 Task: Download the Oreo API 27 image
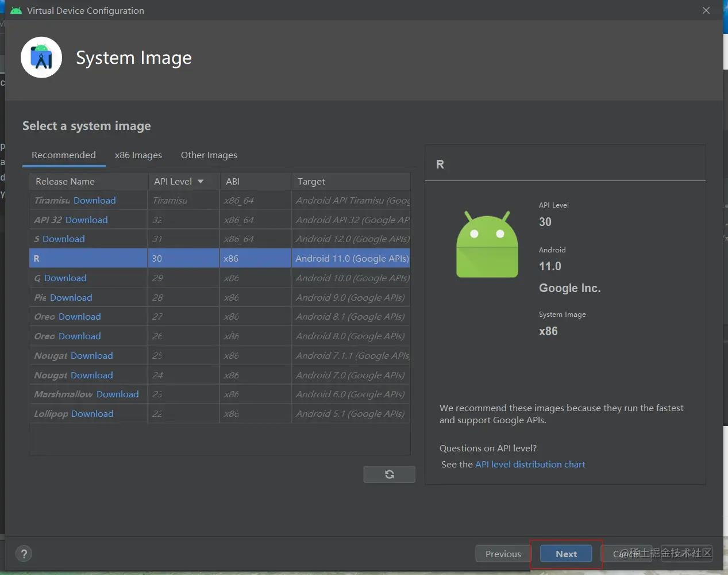click(x=80, y=316)
